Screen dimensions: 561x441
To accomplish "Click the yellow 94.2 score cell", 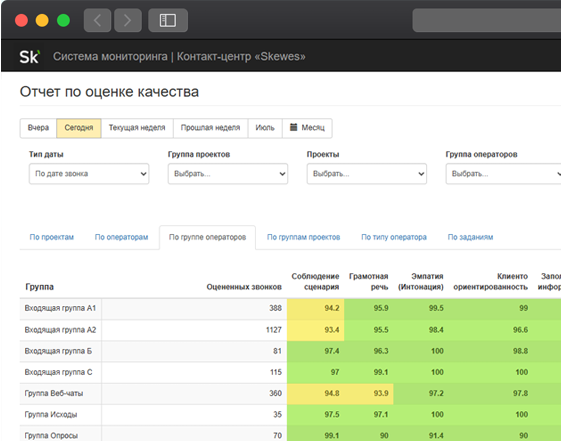I will click(x=316, y=308).
